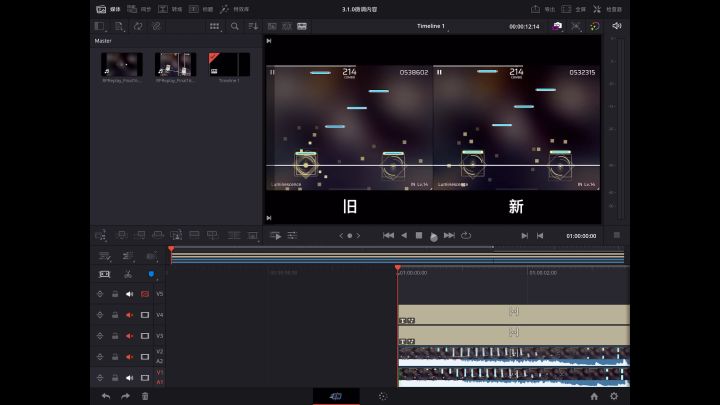Image resolution: width=720 pixels, height=405 pixels.
Task: Disable the V3 track video
Action: [x=145, y=336]
